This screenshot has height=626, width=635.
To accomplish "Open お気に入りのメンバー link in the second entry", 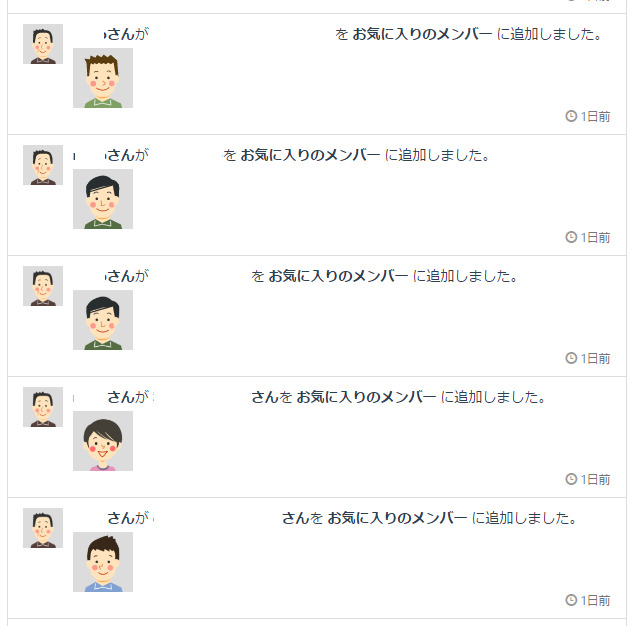I will point(310,155).
